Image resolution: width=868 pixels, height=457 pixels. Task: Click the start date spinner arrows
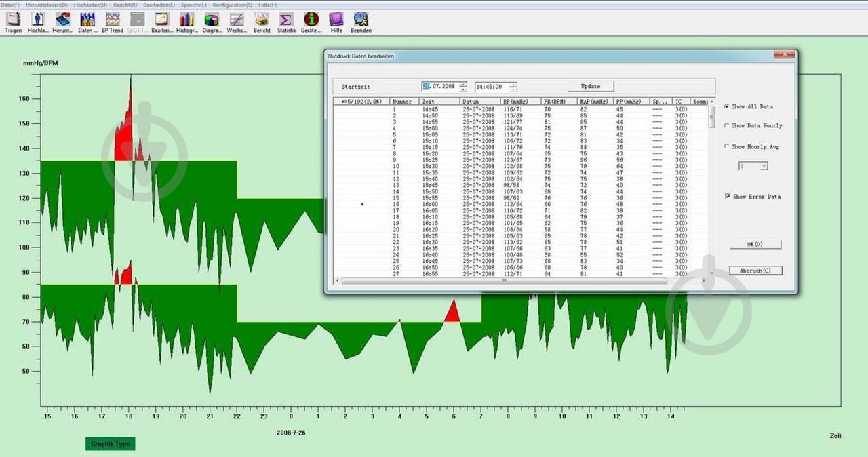coord(463,87)
